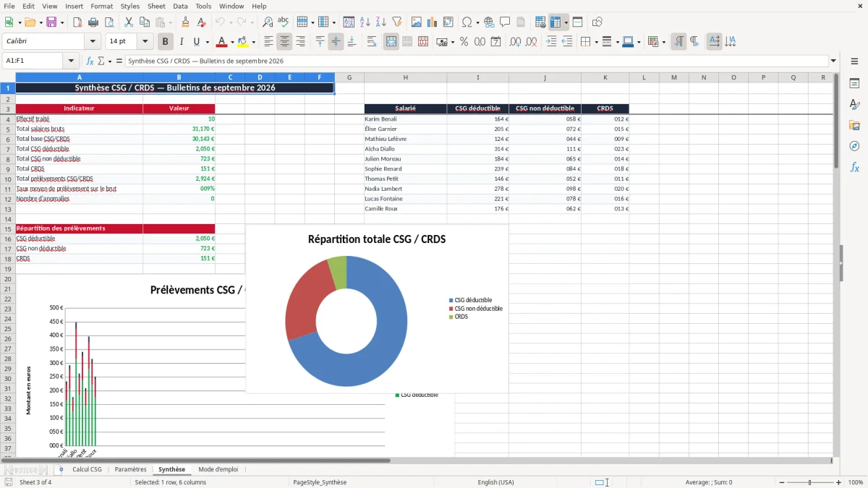
Task: Toggle Center Horizontally alignment
Action: point(284,42)
